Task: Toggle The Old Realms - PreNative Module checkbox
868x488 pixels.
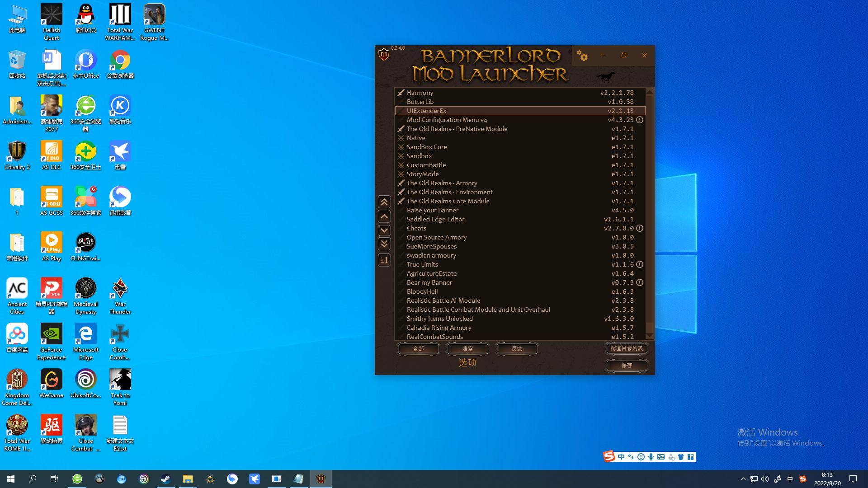Action: tap(401, 129)
